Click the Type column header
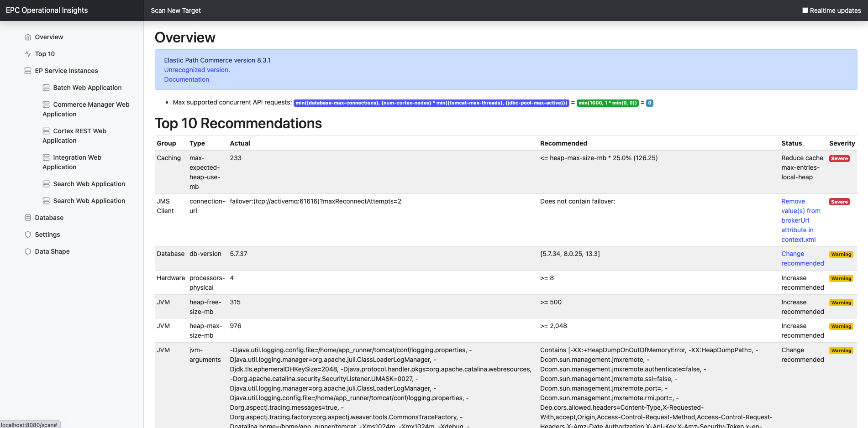Image resolution: width=868 pixels, height=428 pixels. [197, 143]
